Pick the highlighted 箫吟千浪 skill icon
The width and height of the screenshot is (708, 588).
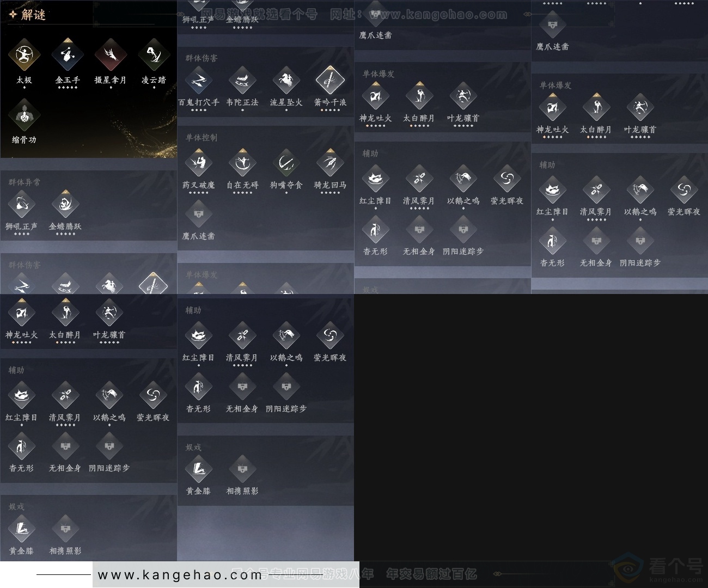[330, 81]
